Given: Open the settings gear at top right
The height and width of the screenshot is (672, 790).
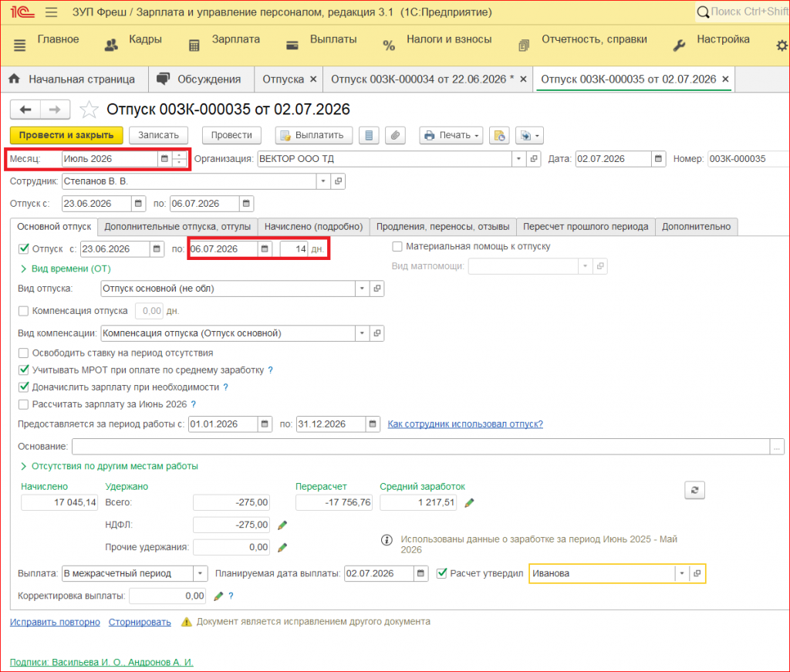Looking at the screenshot, I should click(782, 46).
